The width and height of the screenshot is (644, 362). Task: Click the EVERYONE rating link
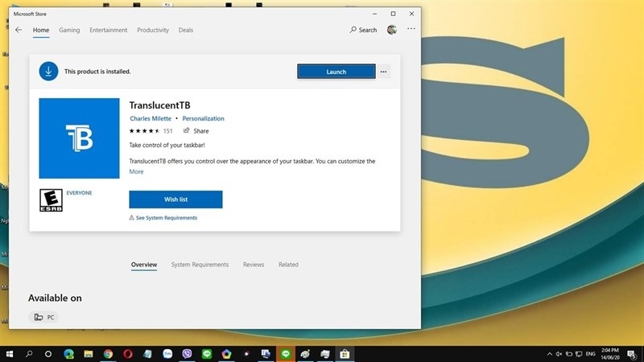79,193
